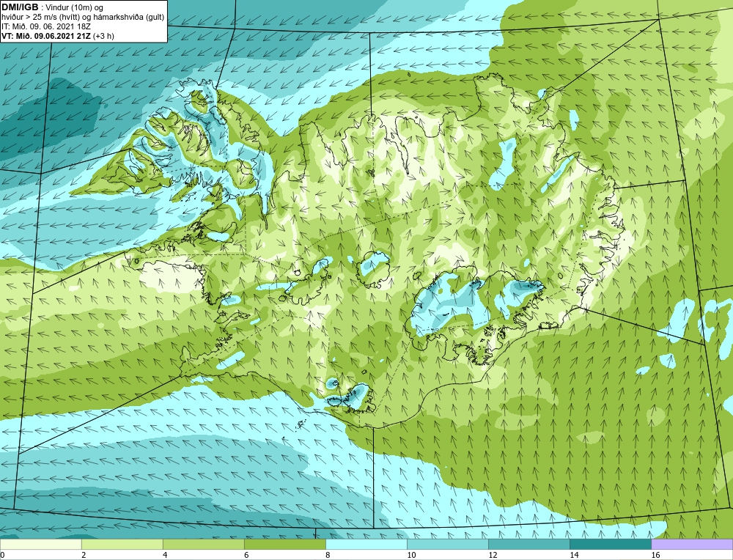Screen dimensions: 733x560
Task: Click the 8–10 m/s pale cyan legend swatch
Action: (366, 544)
